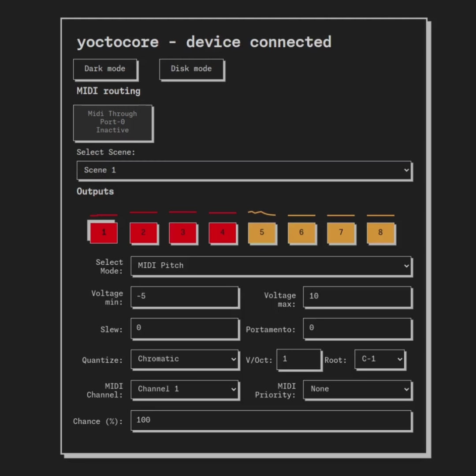Select output 2 red square
Screen dimensions: 476x476
coord(143,232)
